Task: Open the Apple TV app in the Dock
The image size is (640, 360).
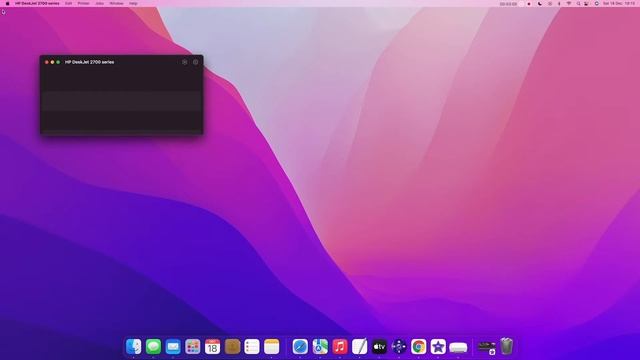Action: pos(379,347)
